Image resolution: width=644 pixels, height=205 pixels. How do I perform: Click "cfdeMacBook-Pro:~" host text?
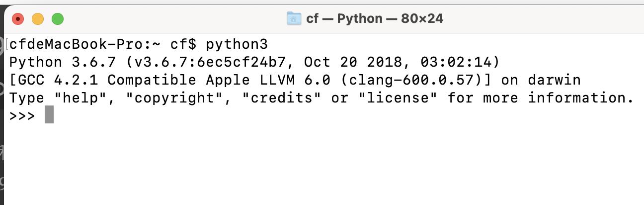(x=85, y=44)
